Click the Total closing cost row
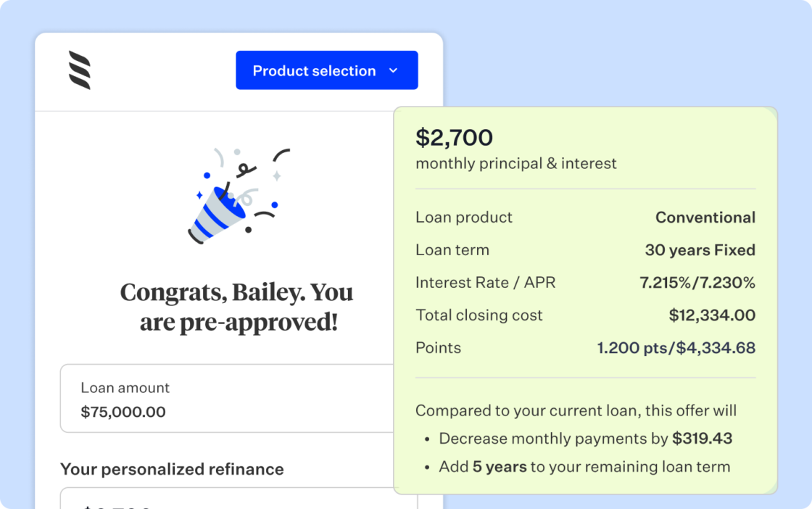812x509 pixels. [x=585, y=315]
